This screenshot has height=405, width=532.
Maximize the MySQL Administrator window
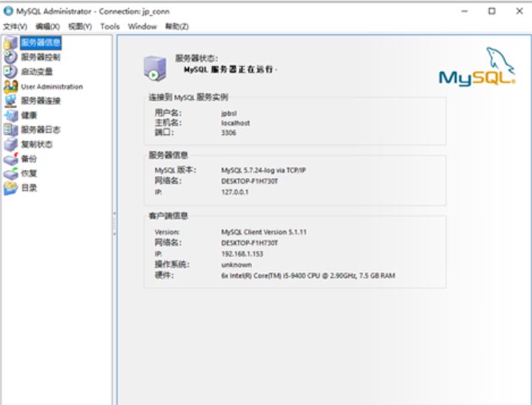point(492,11)
